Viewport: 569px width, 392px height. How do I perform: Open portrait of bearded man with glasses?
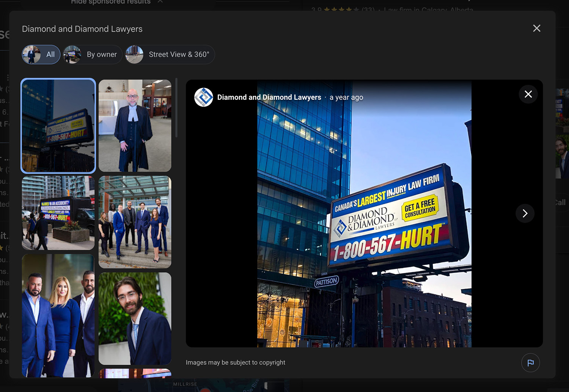click(x=135, y=318)
